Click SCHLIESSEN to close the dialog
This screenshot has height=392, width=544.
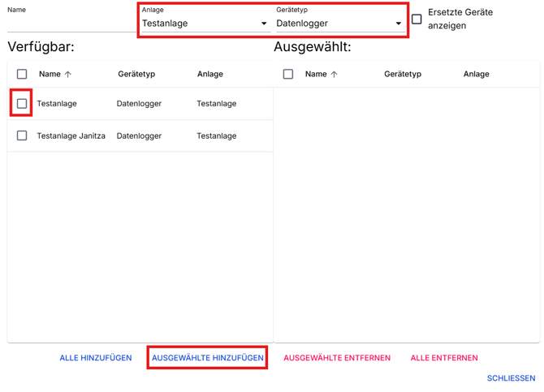511,378
